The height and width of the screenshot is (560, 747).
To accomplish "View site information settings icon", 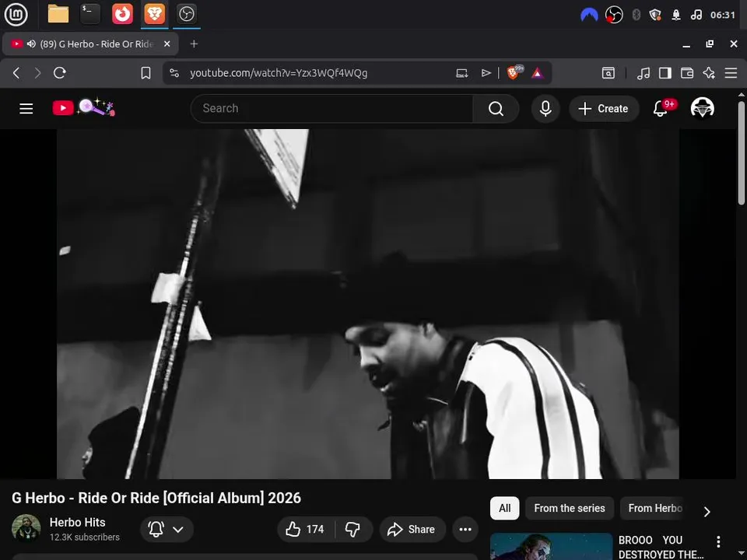I will [174, 73].
